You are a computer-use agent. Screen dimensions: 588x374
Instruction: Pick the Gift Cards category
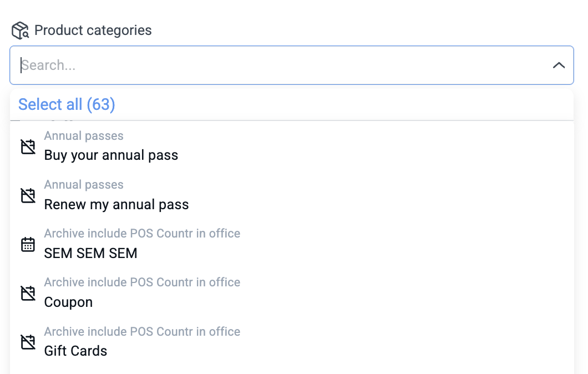[292, 342]
